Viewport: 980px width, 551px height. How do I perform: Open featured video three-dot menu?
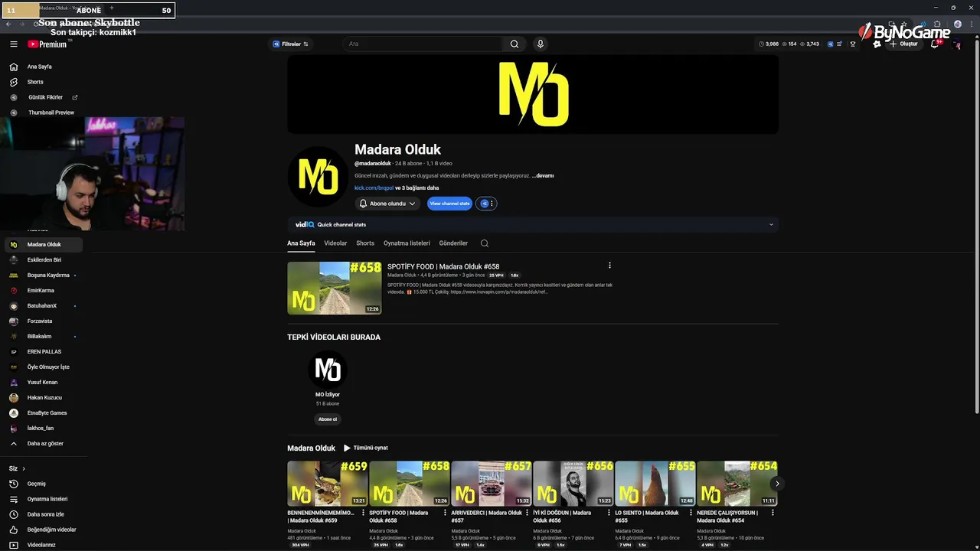pos(609,266)
